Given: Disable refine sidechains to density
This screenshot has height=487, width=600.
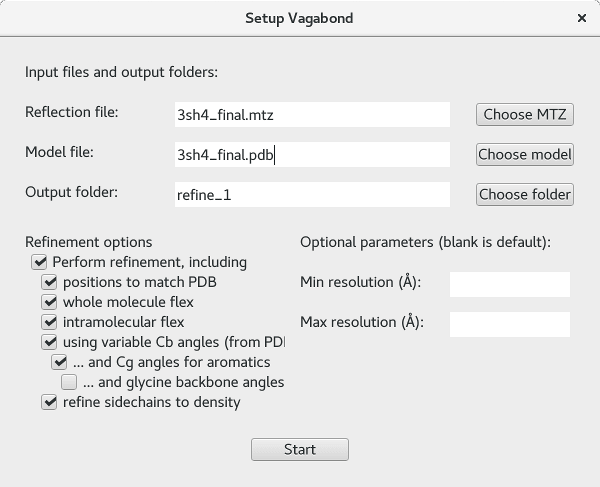Looking at the screenshot, I should (49, 403).
